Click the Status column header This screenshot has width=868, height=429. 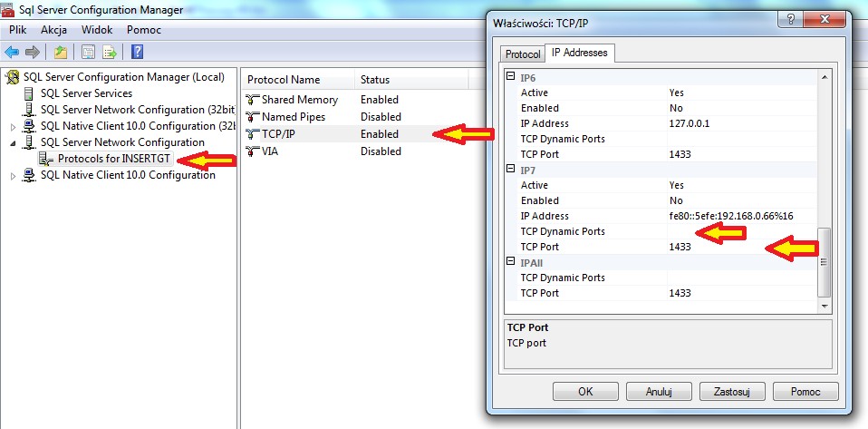click(411, 80)
